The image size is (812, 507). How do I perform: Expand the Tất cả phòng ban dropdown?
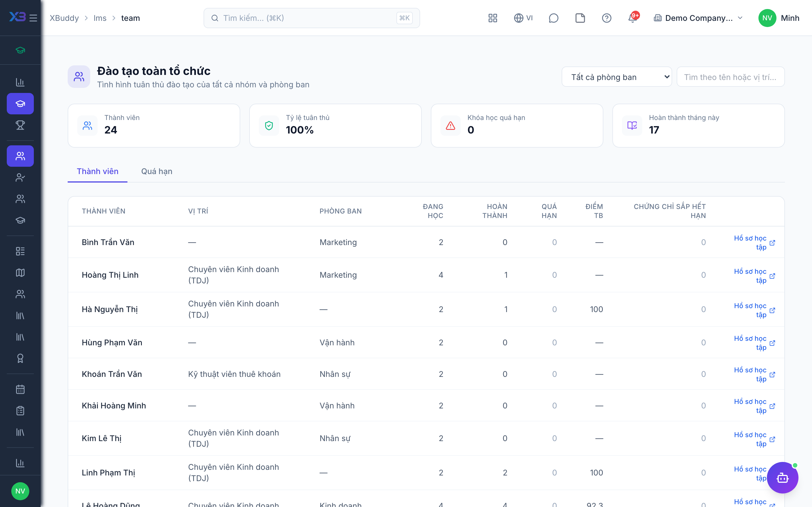coord(617,77)
